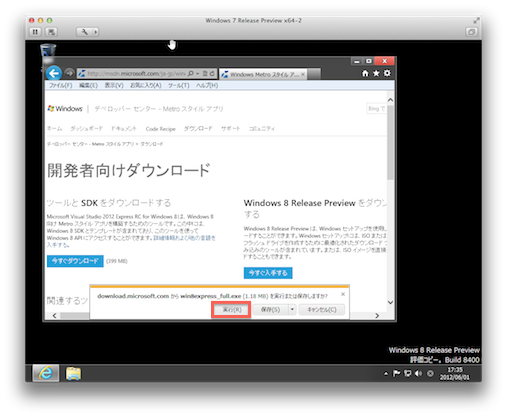Go to コミュニティ navigation link
507x417 pixels.
[x=262, y=129]
